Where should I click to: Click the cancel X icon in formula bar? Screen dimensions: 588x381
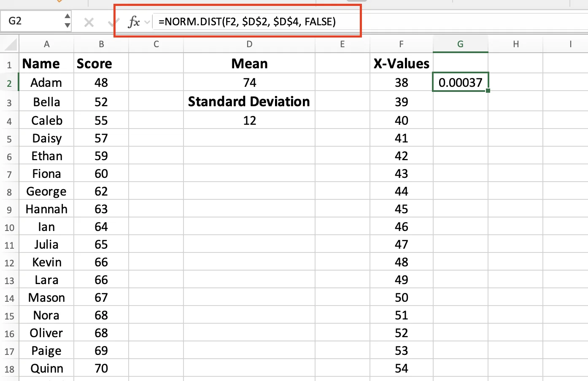tap(89, 22)
